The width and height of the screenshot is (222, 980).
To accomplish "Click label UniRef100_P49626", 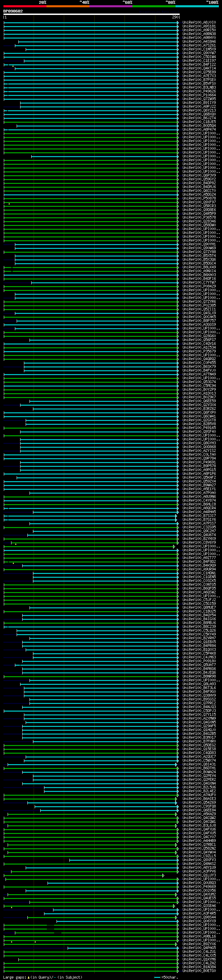I will (x=199, y=91).
